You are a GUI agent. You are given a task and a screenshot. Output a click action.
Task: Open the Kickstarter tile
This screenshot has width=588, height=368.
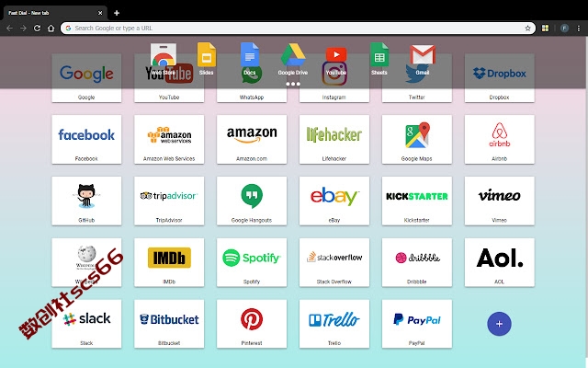click(416, 201)
